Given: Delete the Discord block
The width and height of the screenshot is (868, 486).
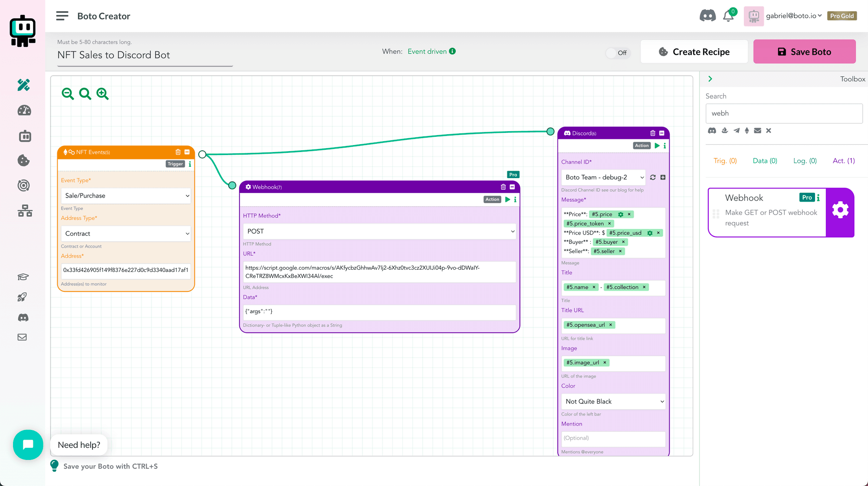Looking at the screenshot, I should coord(653,133).
